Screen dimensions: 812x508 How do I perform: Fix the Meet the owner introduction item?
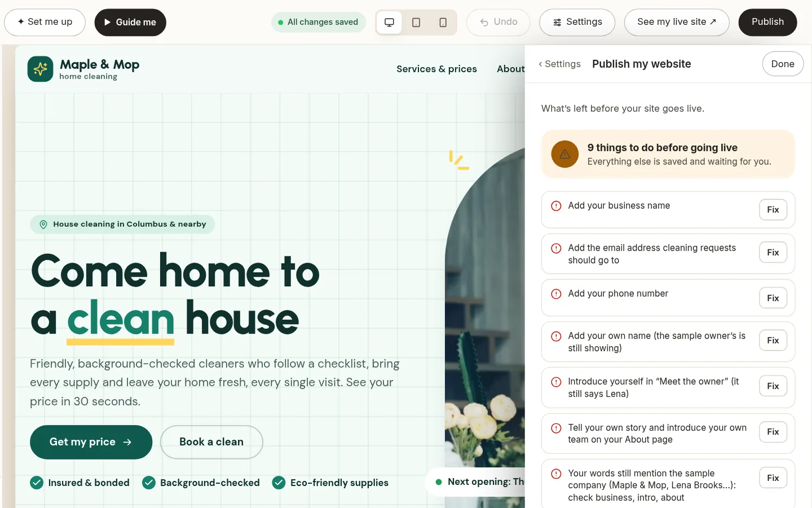point(773,386)
